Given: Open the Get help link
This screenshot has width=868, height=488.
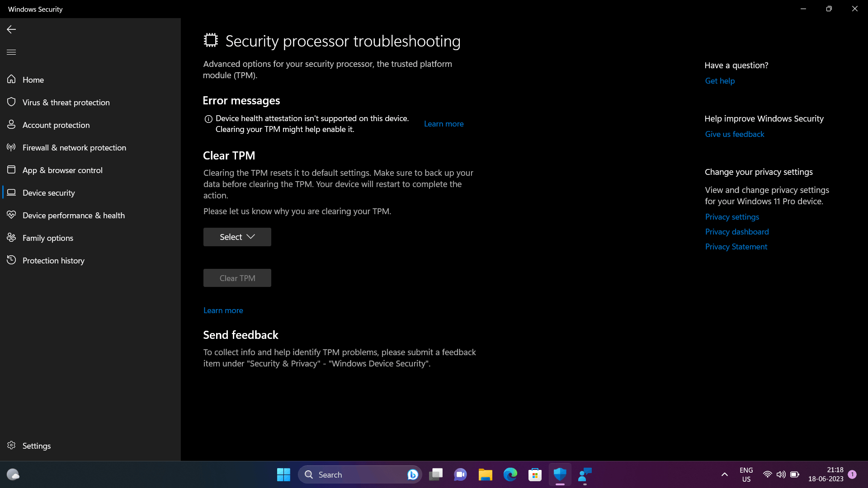Looking at the screenshot, I should click(x=720, y=81).
